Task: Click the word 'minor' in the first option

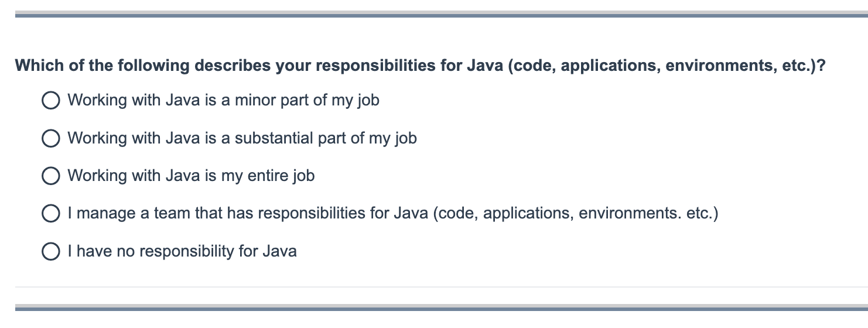Action: [x=255, y=101]
